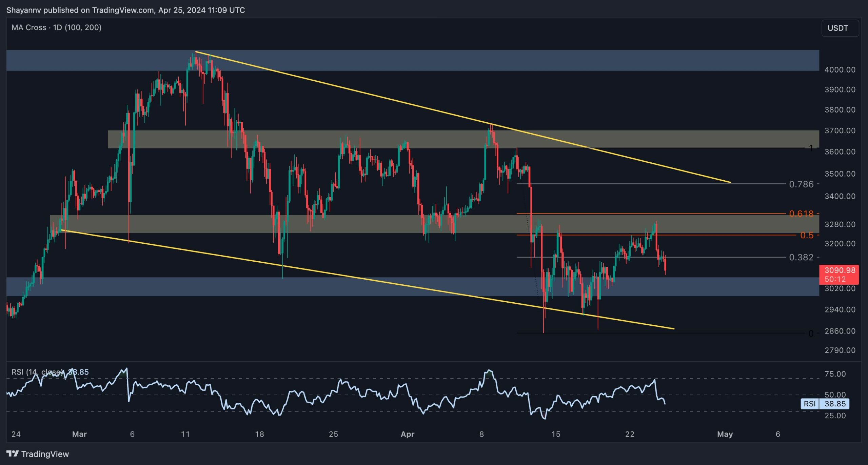Click the MA Cross 1D indicator label

click(57, 27)
